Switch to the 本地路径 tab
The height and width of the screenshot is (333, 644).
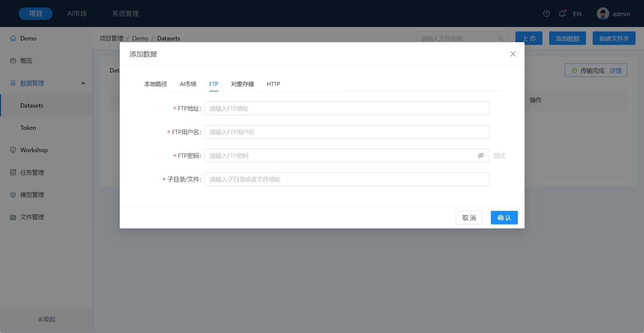click(156, 84)
